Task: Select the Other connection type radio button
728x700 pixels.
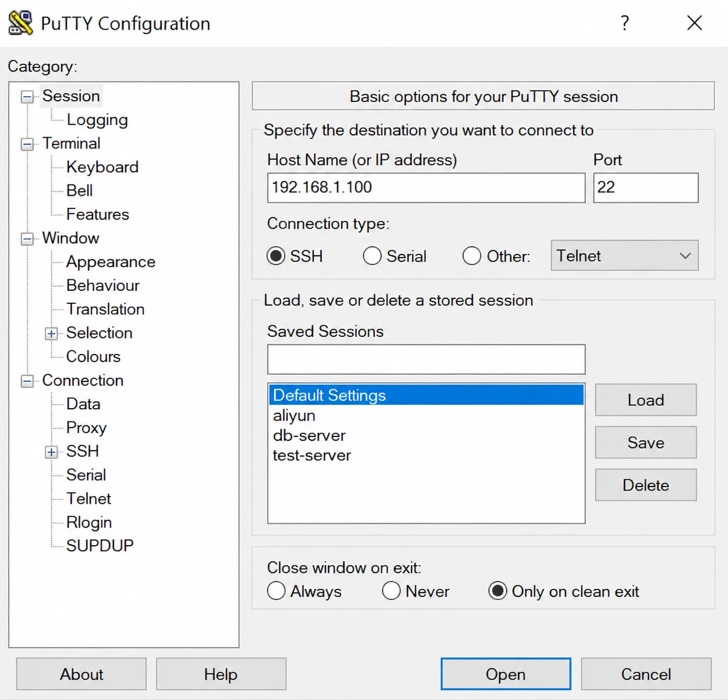Action: pyautogui.click(x=472, y=256)
